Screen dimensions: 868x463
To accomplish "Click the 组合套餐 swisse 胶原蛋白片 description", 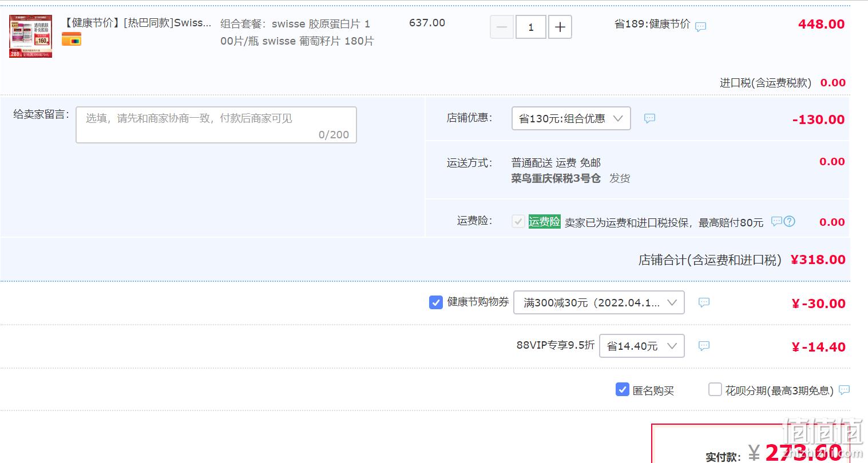I will [297, 32].
